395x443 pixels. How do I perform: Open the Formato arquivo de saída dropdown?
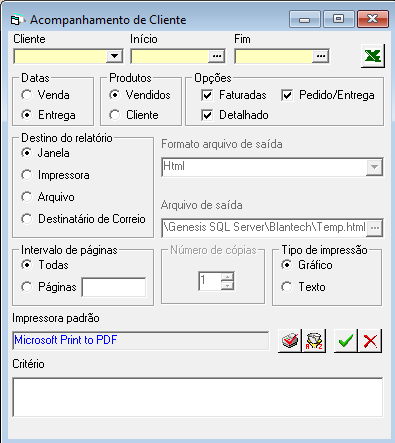point(374,167)
